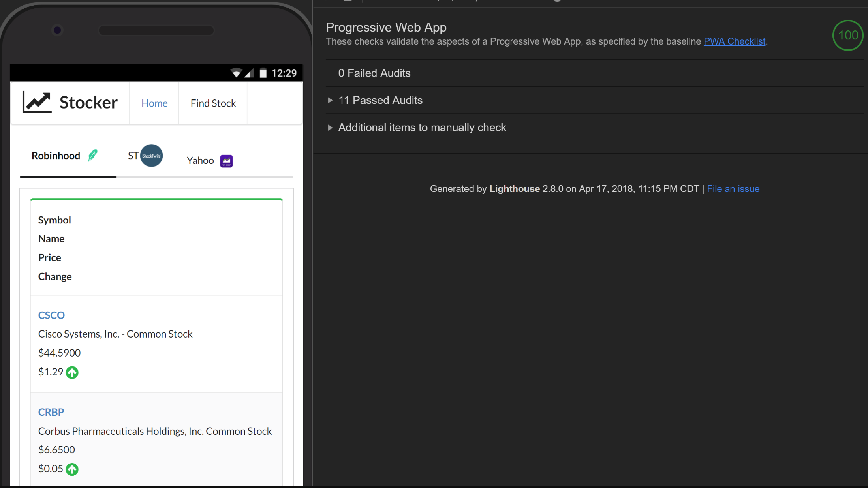The width and height of the screenshot is (868, 488).
Task: Click the Robinhood feather icon
Action: coord(92,156)
